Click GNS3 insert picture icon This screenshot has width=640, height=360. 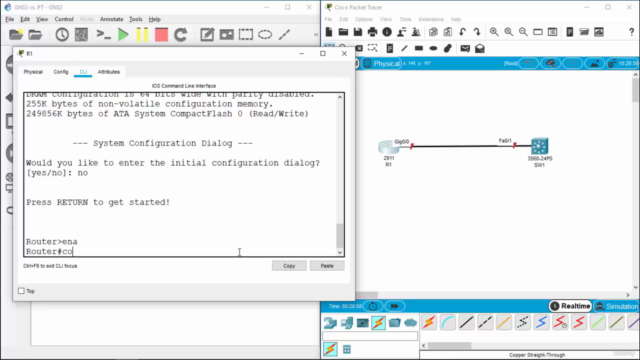227,35
